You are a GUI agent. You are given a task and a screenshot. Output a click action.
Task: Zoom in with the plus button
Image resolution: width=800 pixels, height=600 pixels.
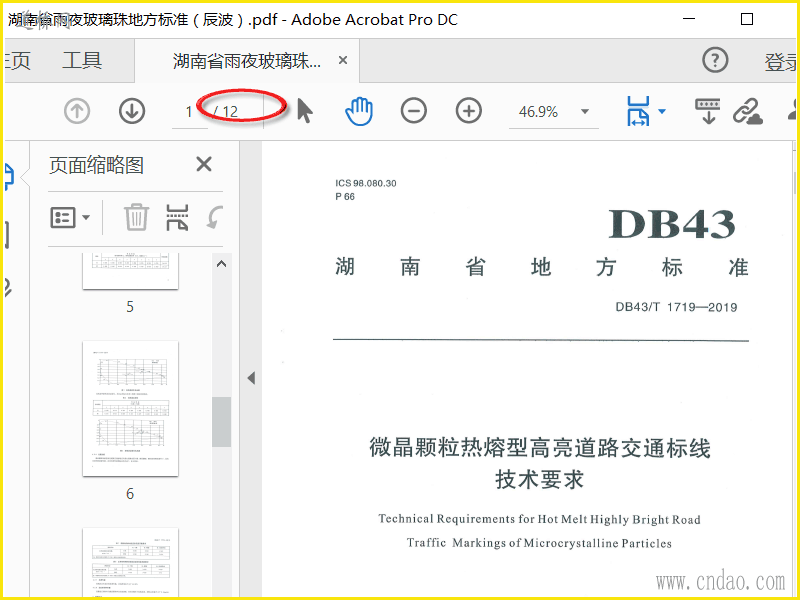click(x=468, y=111)
